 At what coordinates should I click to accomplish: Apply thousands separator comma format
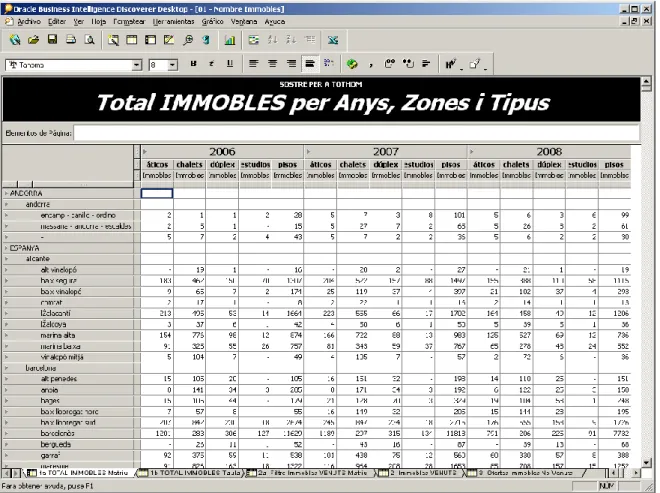tap(371, 64)
